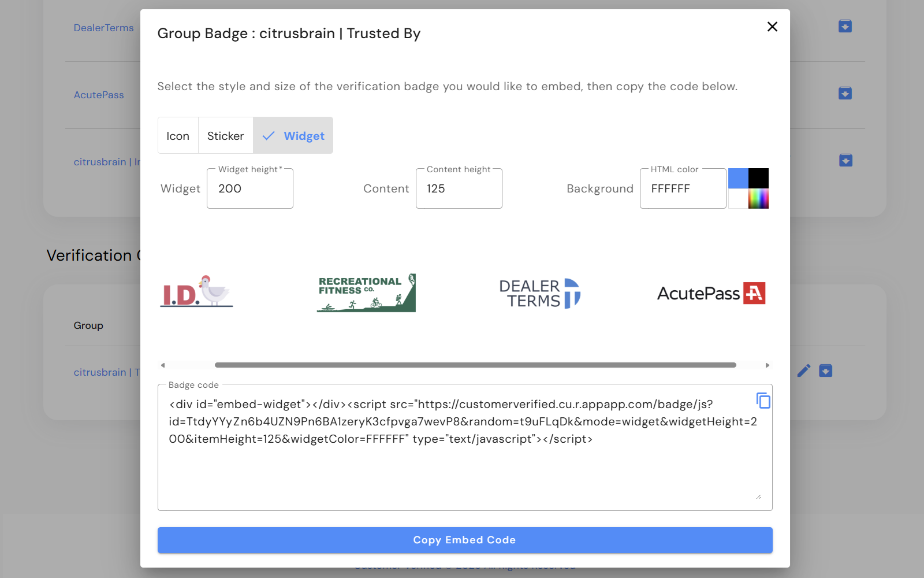Click the archive icon beside the pencil icon
This screenshot has width=924, height=578.
(x=826, y=370)
